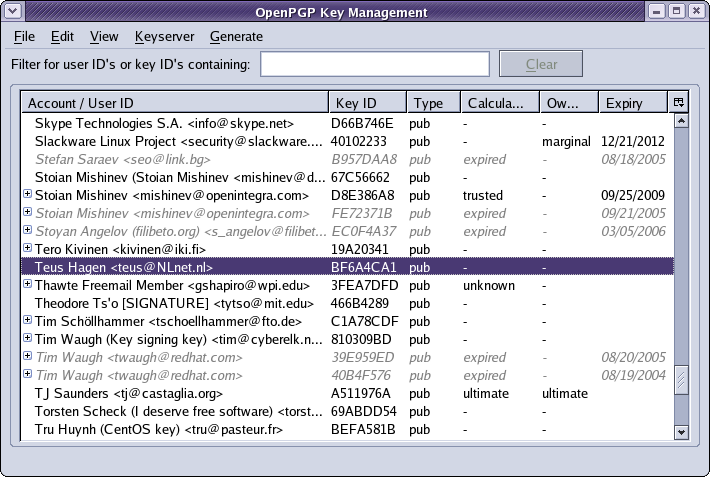This screenshot has height=477, width=710.
Task: Open the Edit menu
Action: click(62, 37)
